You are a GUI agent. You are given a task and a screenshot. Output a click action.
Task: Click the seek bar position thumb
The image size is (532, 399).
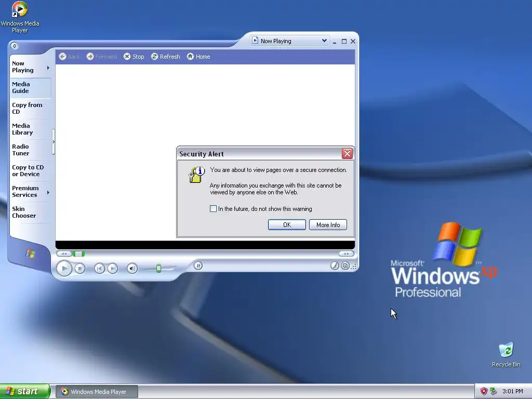79,254
